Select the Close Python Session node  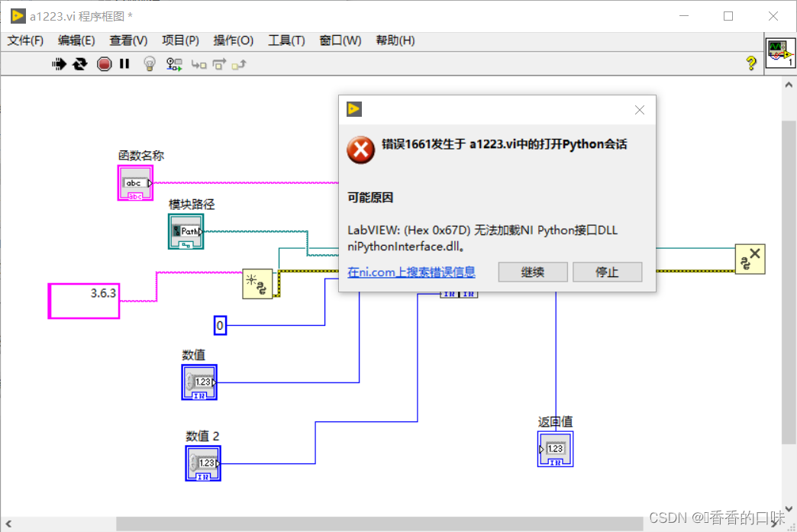point(750,259)
